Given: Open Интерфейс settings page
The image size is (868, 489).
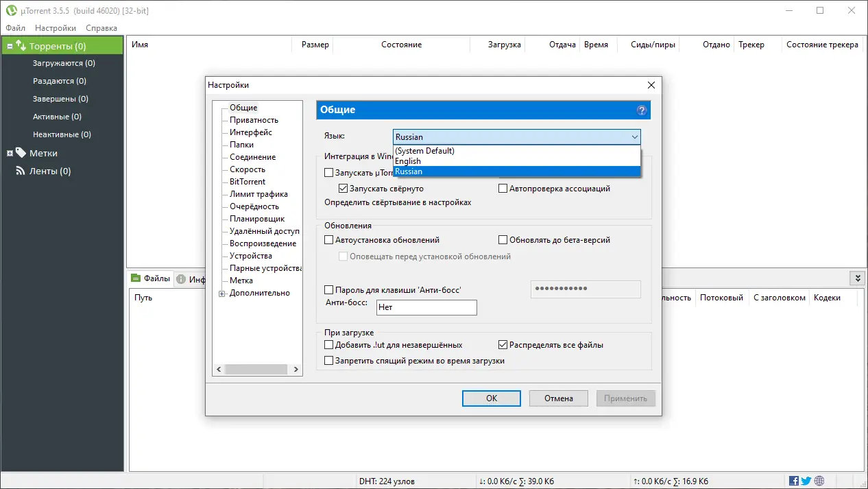Looking at the screenshot, I should pos(251,132).
